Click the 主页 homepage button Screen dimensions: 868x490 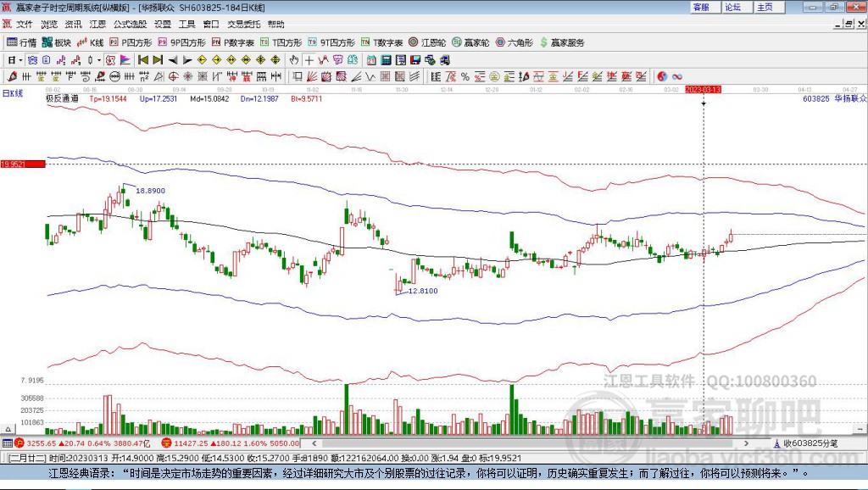[768, 7]
